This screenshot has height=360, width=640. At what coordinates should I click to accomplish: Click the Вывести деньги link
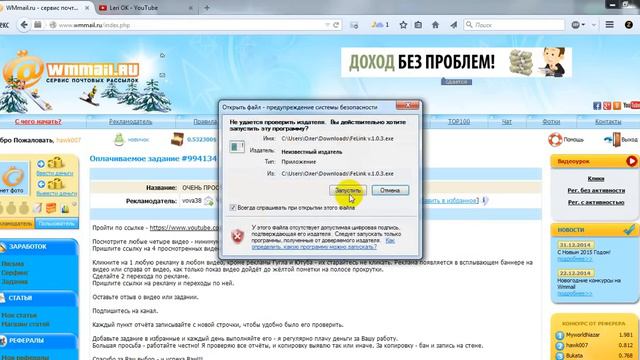pos(56,193)
